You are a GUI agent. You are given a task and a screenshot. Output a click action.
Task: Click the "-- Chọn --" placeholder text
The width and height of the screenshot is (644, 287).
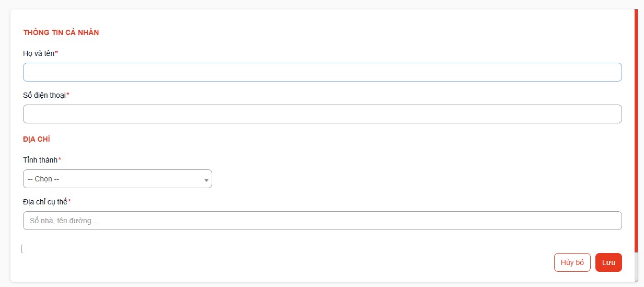point(43,179)
